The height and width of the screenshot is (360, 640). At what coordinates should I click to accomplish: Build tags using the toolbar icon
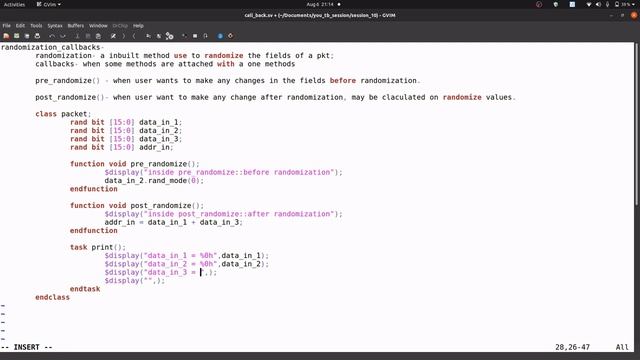coord(195,36)
